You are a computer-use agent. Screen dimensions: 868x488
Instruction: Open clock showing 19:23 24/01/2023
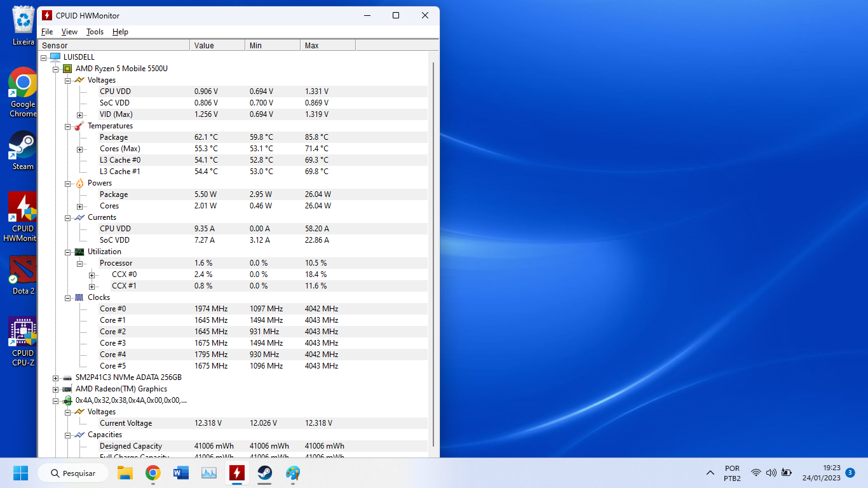click(x=821, y=473)
